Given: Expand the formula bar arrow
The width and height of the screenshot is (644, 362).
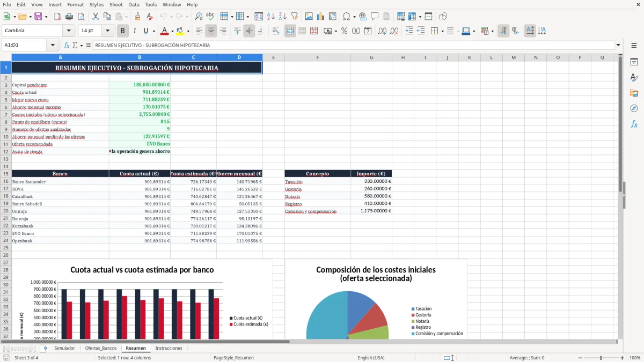Looking at the screenshot, I should (x=618, y=45).
